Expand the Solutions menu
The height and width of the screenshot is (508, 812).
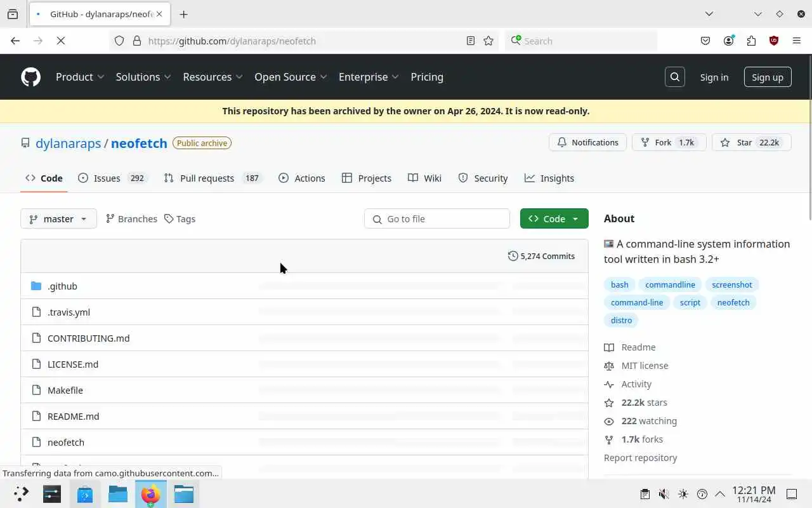click(x=143, y=77)
